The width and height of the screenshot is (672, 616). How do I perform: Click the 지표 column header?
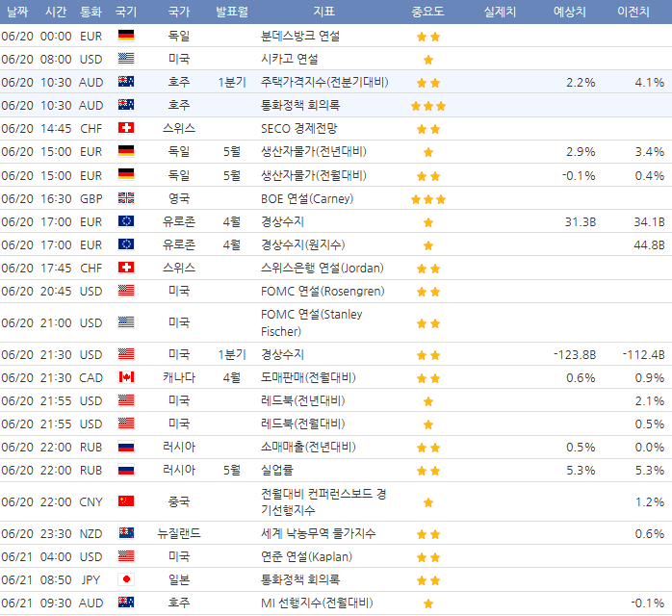324,12
